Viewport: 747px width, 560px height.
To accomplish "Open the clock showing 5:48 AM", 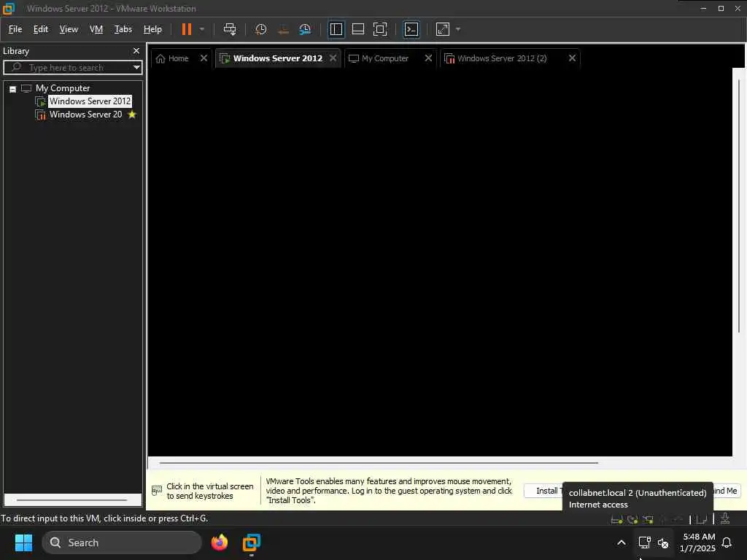I will click(x=698, y=542).
